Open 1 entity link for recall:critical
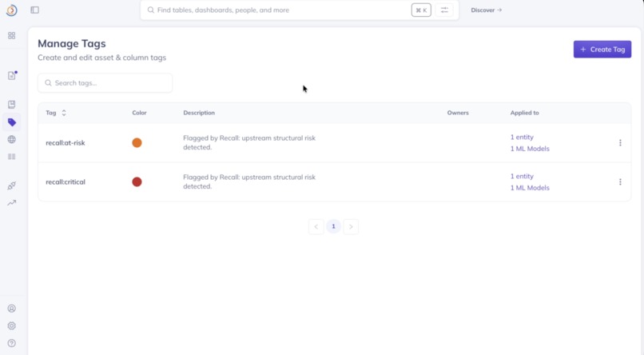The width and height of the screenshot is (644, 355). coord(522,176)
